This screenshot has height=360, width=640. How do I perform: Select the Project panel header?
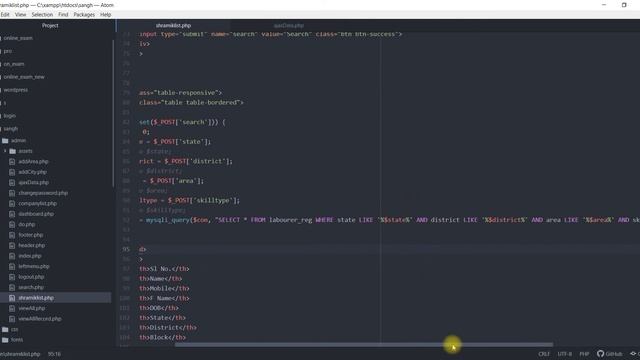[x=50, y=25]
